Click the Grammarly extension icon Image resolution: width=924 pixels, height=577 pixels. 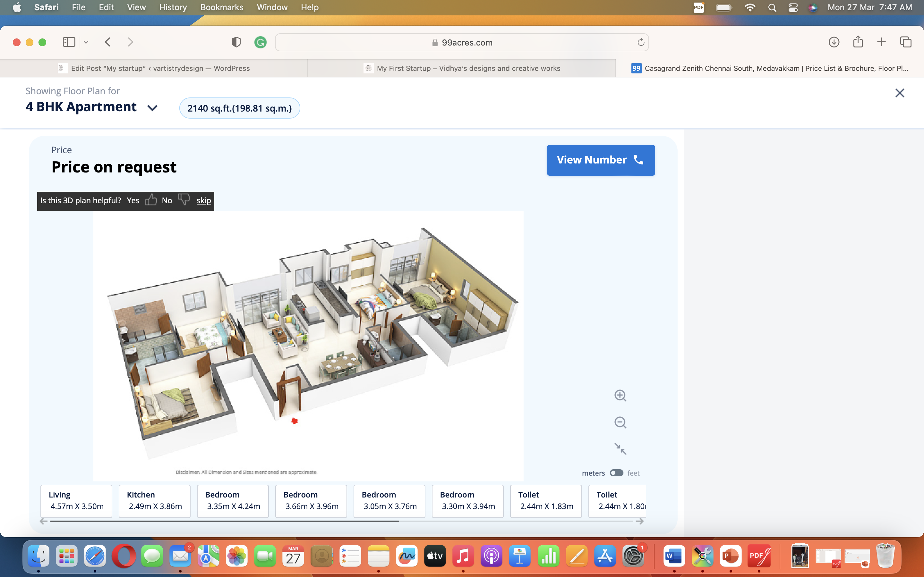pos(261,42)
